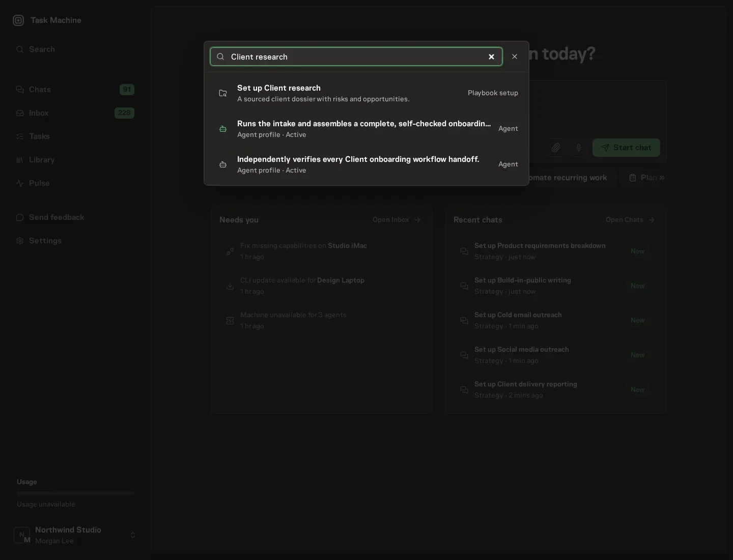Click green agent icon beside Runs the intake

pos(223,129)
